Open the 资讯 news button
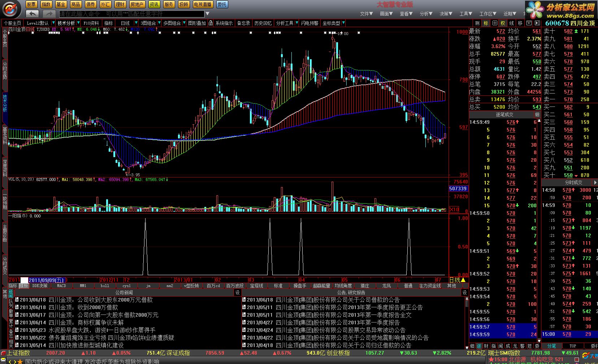This screenshot has width=598, height=364. coord(154,4)
